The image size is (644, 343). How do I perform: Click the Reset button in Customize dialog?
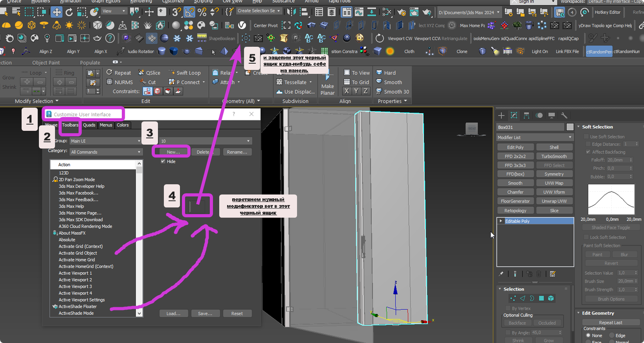tap(237, 314)
